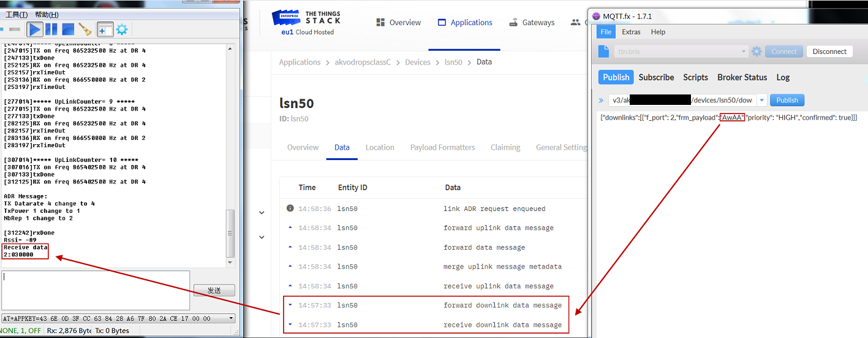Clear the serial log with the broom icon
The image size is (868, 338).
coord(85,29)
